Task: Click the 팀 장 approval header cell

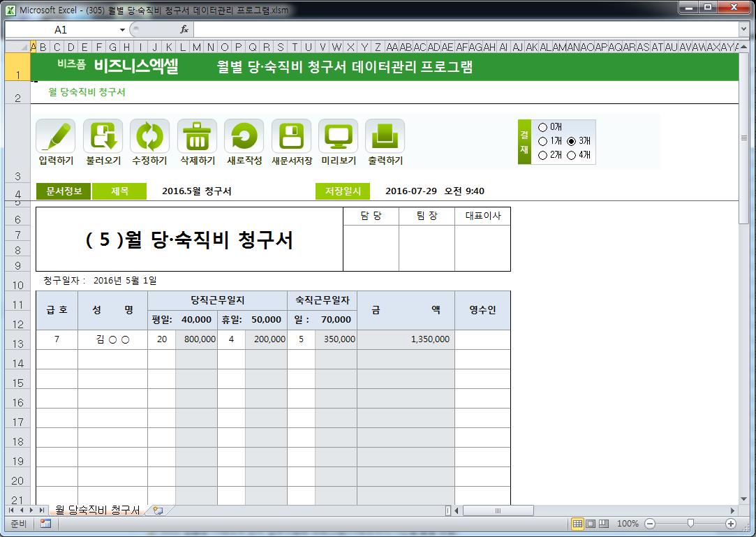Action: 427,216
